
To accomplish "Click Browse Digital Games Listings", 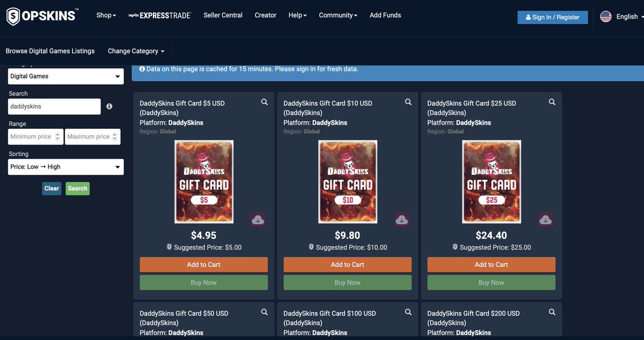I will (50, 51).
